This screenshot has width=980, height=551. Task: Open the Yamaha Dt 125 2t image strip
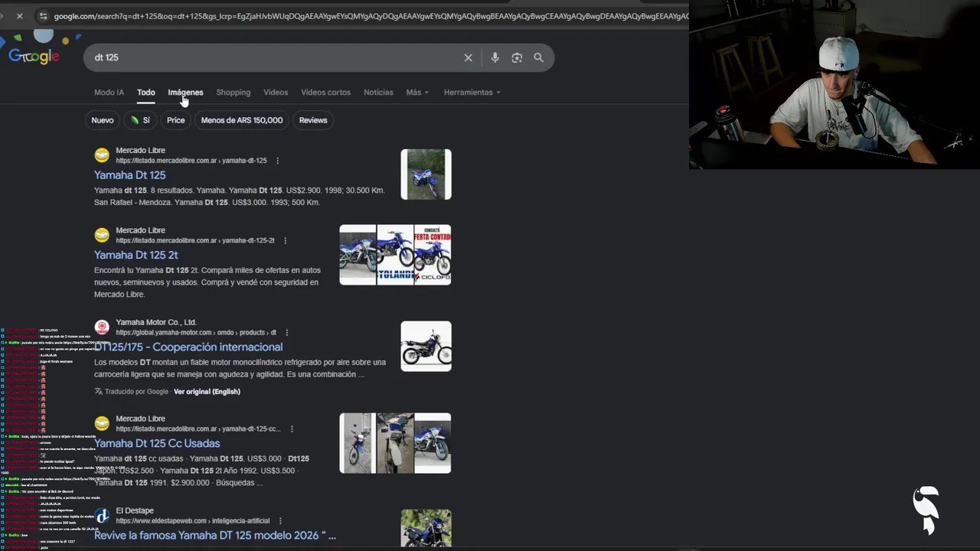click(395, 255)
